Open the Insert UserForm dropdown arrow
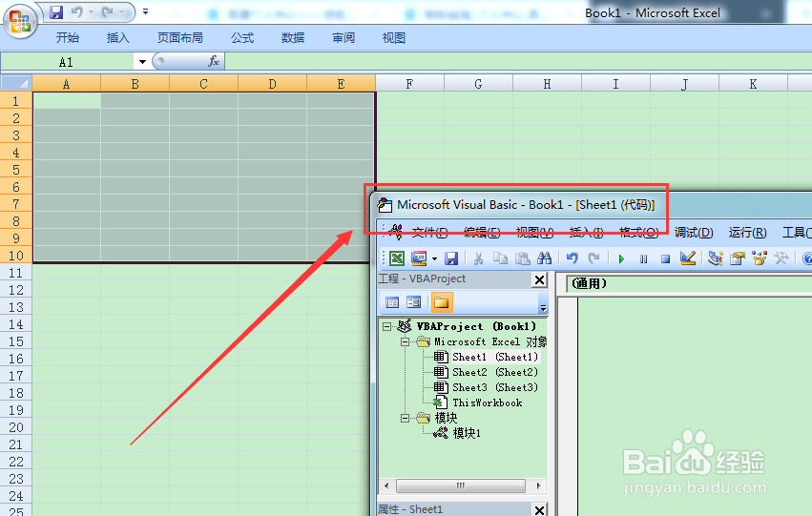The height and width of the screenshot is (516, 812). pyautogui.click(x=434, y=258)
